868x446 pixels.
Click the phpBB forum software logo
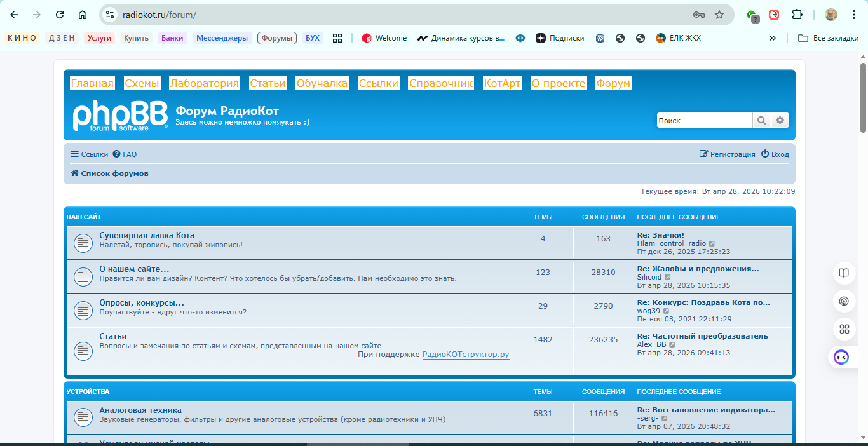[120, 116]
